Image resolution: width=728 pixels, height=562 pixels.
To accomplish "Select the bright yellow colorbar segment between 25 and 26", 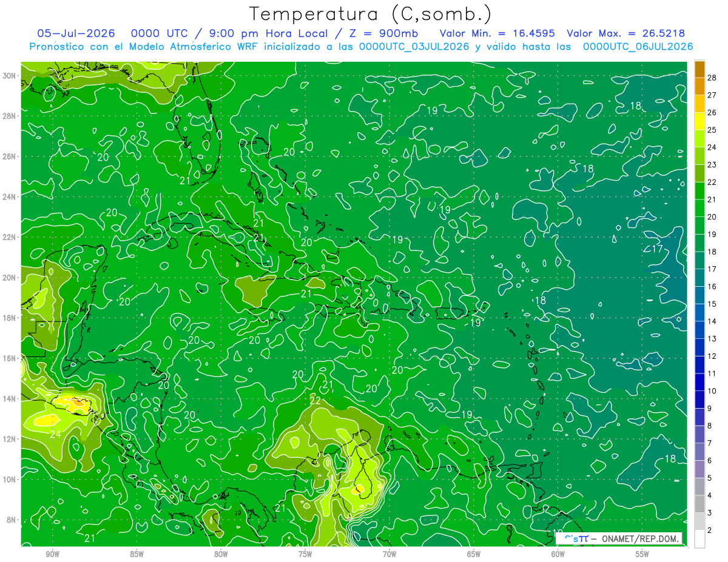I will click(699, 121).
